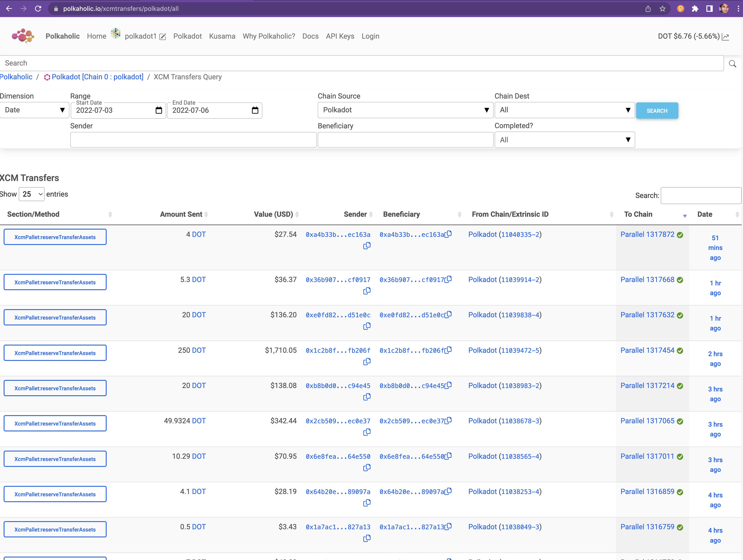The image size is (743, 560).
Task: Click the edit icon next to polkadot1
Action: point(163,37)
